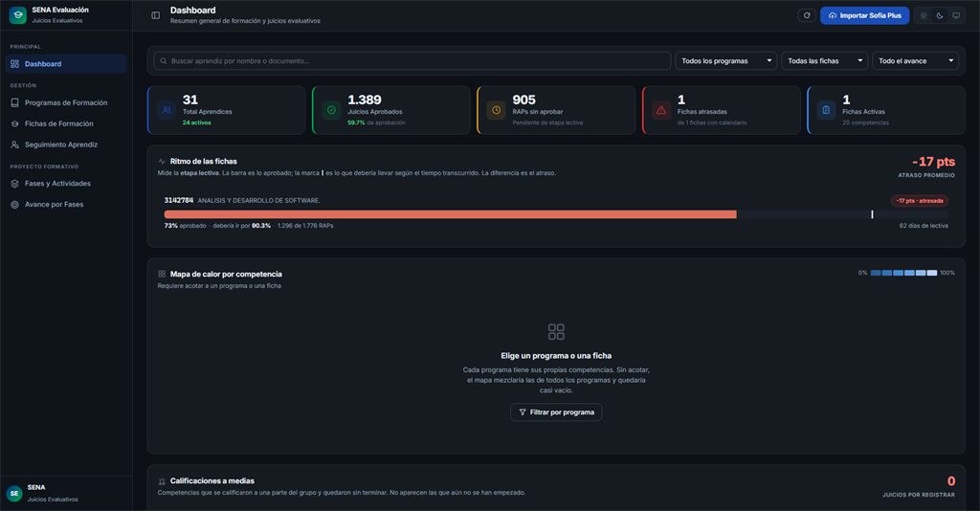Click the Importar Sofia Plus button

pyautogui.click(x=864, y=15)
